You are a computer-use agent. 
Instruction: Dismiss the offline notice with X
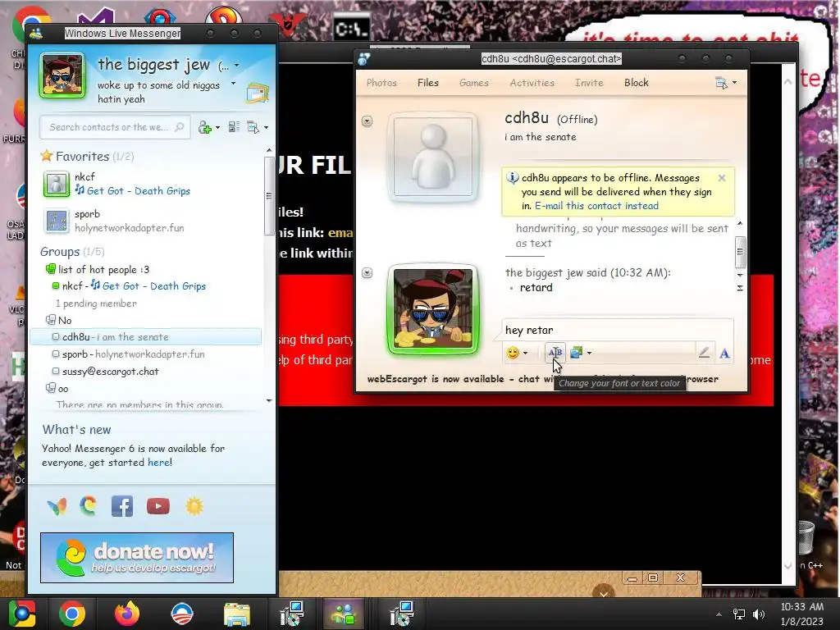tap(722, 178)
